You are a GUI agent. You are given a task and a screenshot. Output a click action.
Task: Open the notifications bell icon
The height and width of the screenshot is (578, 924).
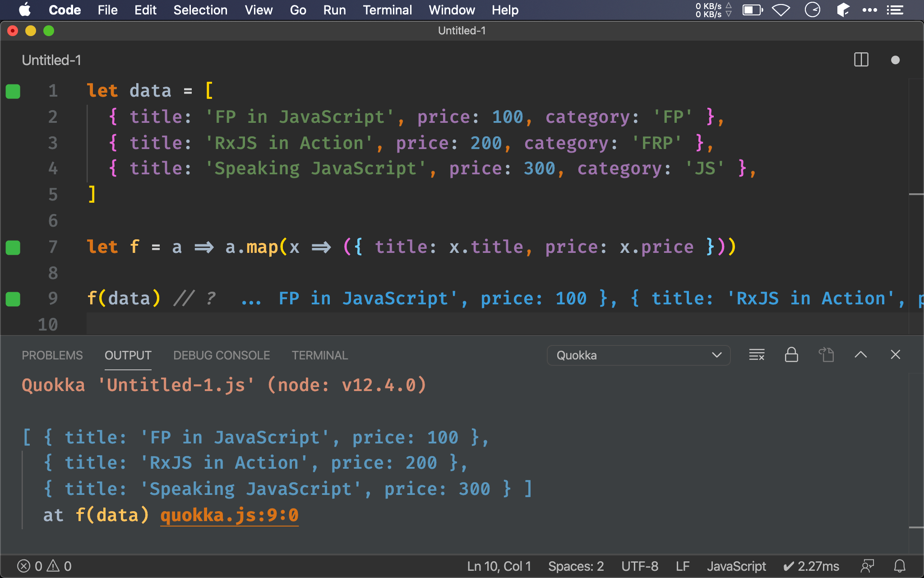click(900, 566)
